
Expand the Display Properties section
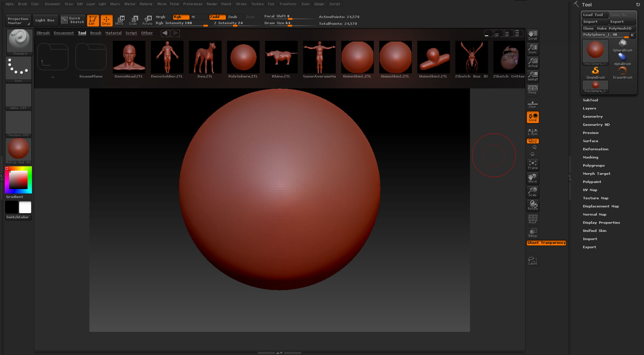tap(601, 222)
